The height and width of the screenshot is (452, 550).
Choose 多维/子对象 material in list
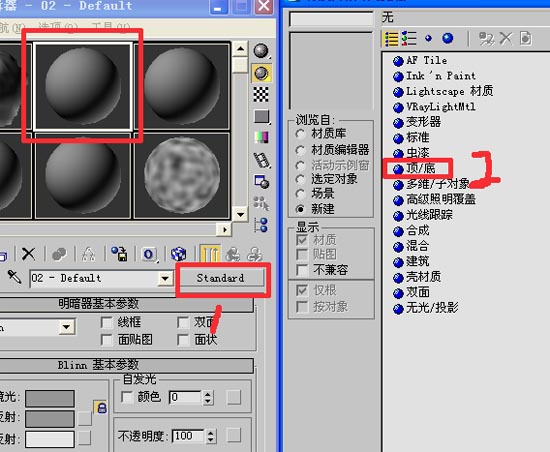tap(431, 184)
